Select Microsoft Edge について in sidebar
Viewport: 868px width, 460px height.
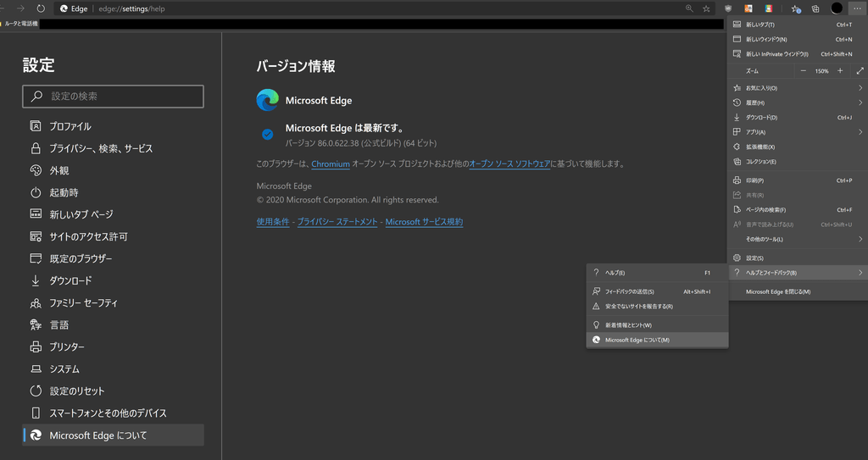pos(113,435)
